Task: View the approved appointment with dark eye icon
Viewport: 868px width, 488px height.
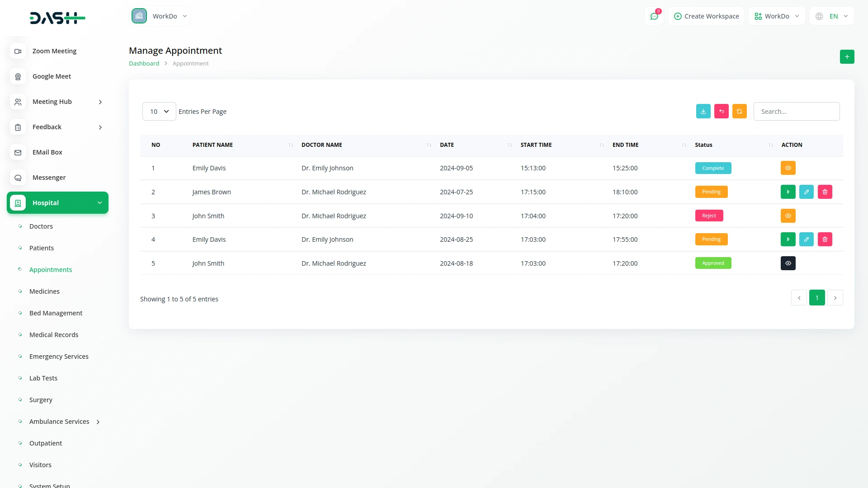Action: pos(788,263)
